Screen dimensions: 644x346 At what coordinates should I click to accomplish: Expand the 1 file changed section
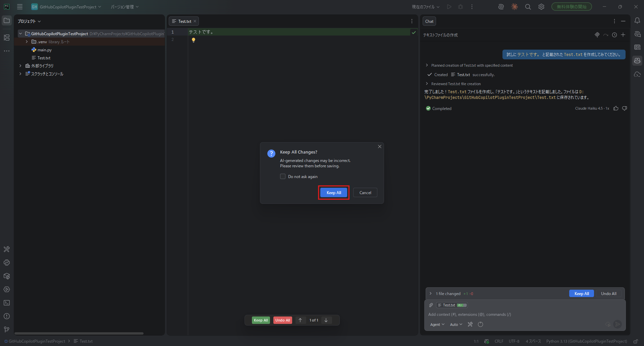[431, 294]
